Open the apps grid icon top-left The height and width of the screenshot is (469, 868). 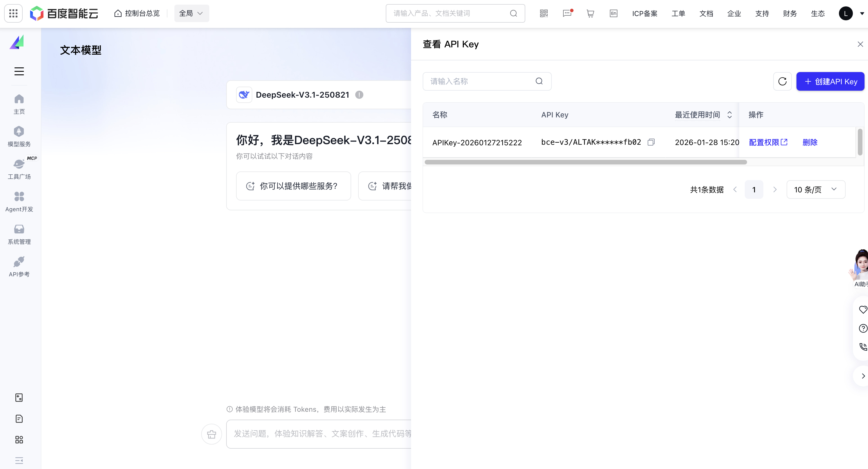point(13,13)
